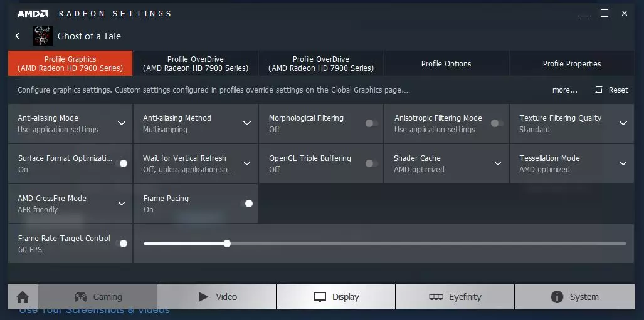Viewport: 644px width, 320px height.
Task: Expand Shader Cache dropdown
Action: [x=498, y=163]
